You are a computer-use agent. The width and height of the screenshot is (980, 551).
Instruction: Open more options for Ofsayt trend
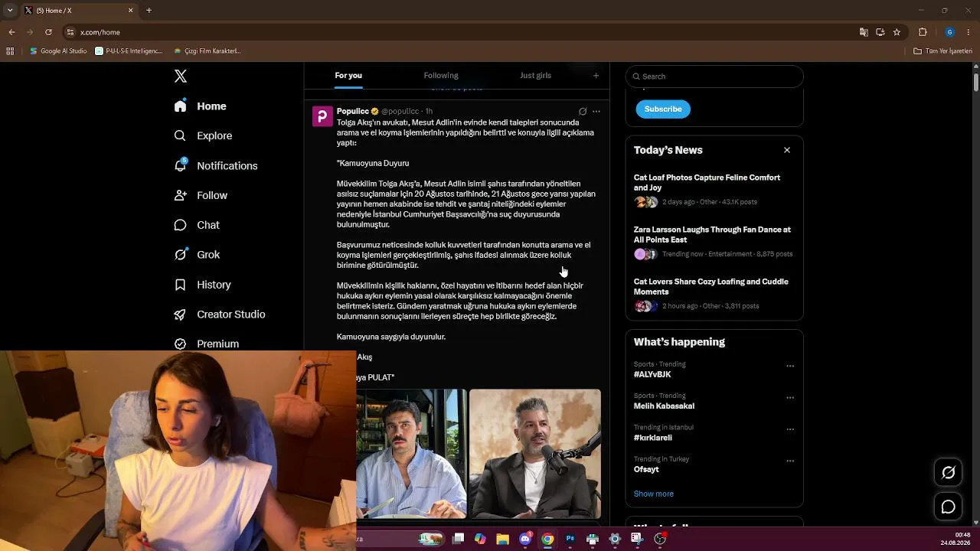[790, 461]
